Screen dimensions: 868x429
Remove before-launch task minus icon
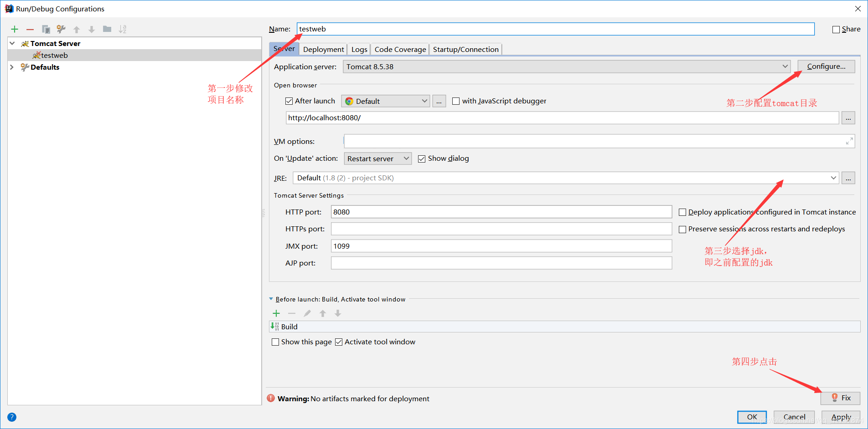(x=292, y=313)
